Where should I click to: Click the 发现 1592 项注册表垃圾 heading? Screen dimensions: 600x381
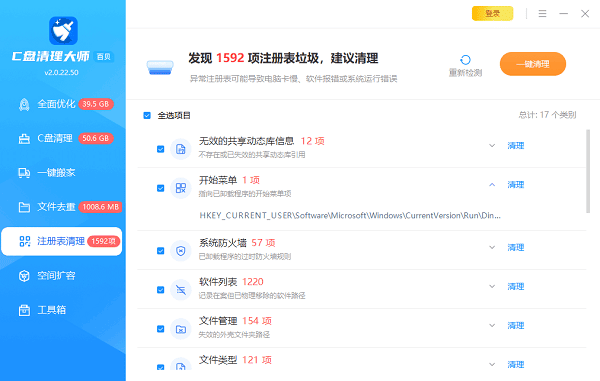283,58
